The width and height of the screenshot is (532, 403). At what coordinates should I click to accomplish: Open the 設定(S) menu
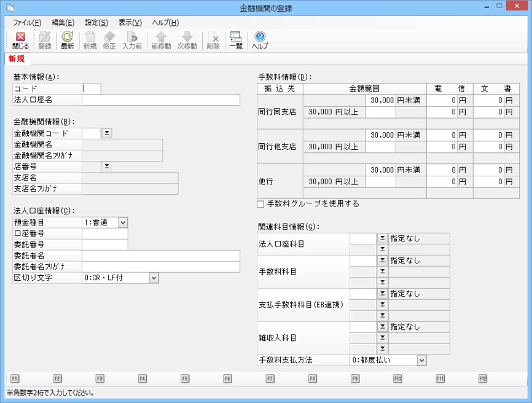[x=96, y=22]
